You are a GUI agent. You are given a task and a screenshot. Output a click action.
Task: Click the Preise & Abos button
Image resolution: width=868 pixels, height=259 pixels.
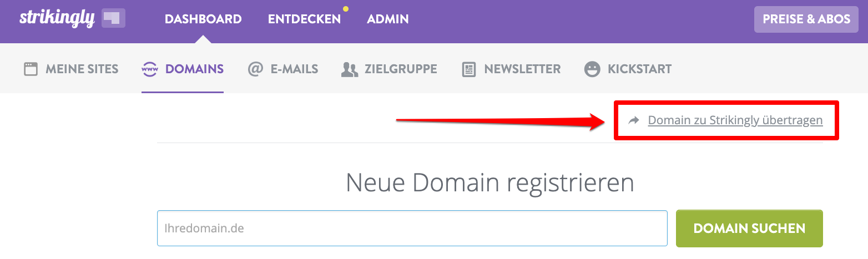click(806, 19)
